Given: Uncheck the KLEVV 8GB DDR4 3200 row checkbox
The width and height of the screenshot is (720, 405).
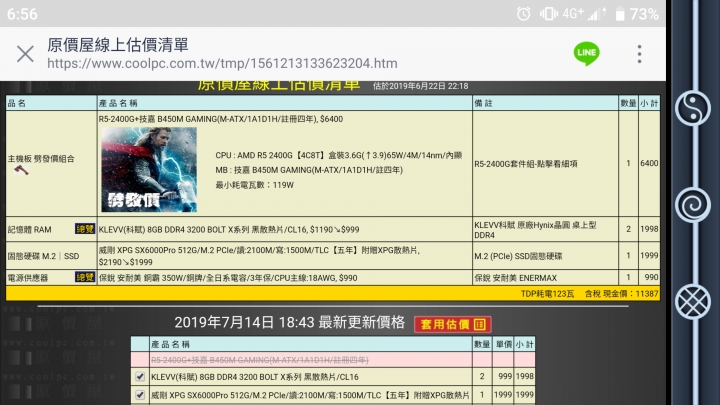Looking at the screenshot, I should [140, 377].
